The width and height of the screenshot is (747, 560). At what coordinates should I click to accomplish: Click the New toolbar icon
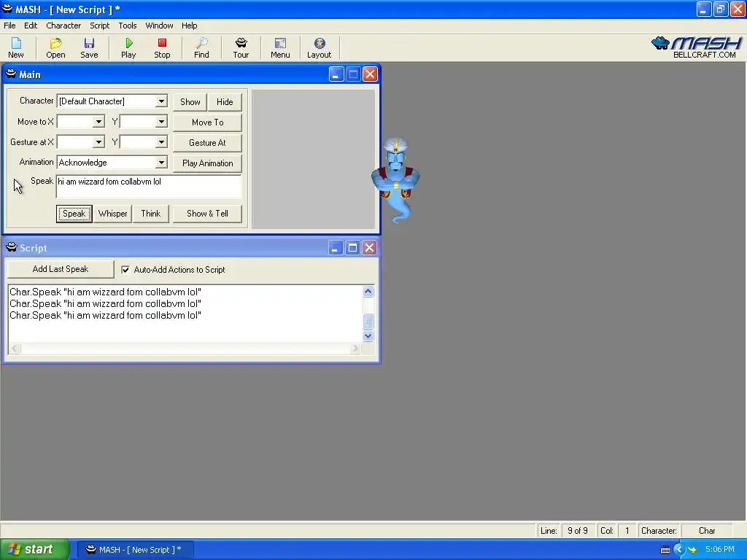[x=16, y=48]
